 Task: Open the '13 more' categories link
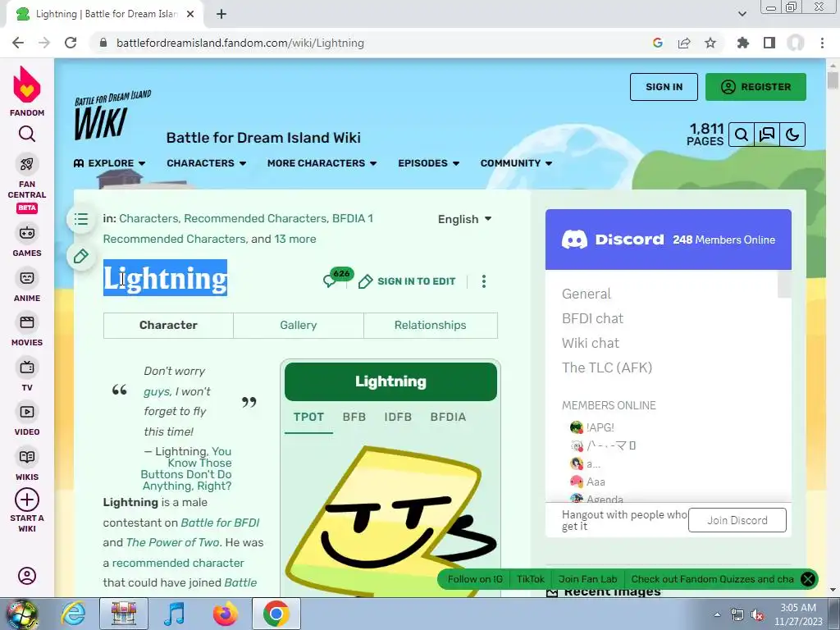pos(295,239)
